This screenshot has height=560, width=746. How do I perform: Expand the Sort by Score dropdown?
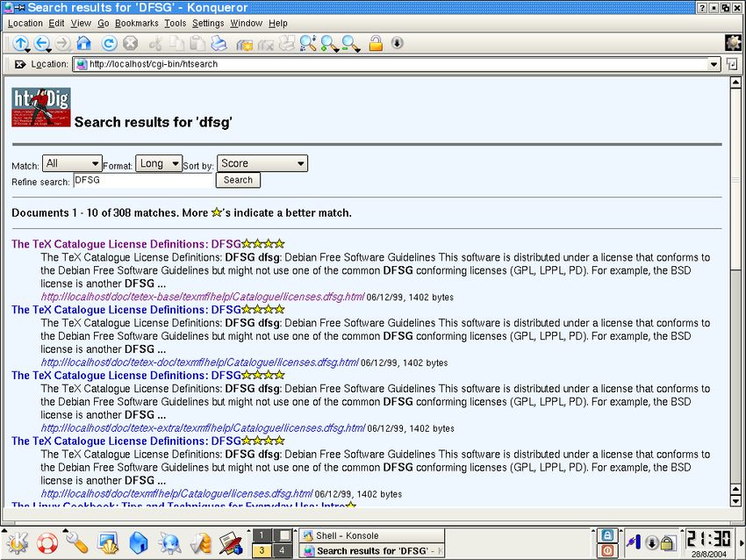click(262, 163)
